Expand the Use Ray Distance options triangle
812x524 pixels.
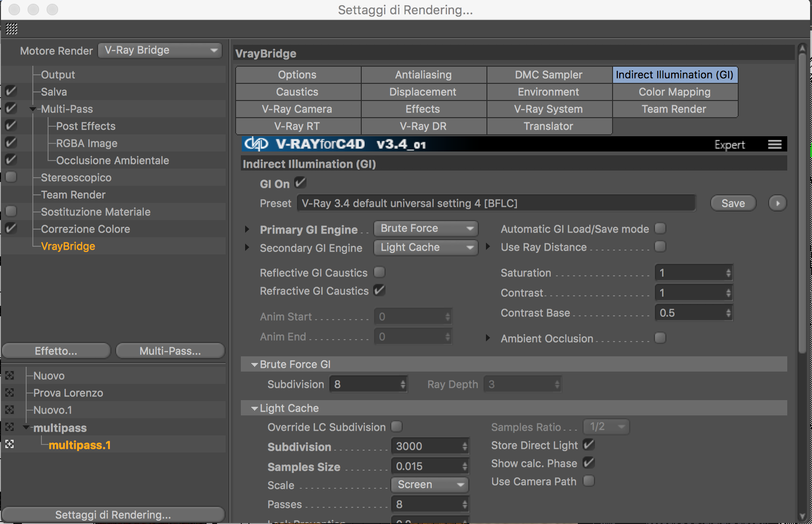[488, 246]
